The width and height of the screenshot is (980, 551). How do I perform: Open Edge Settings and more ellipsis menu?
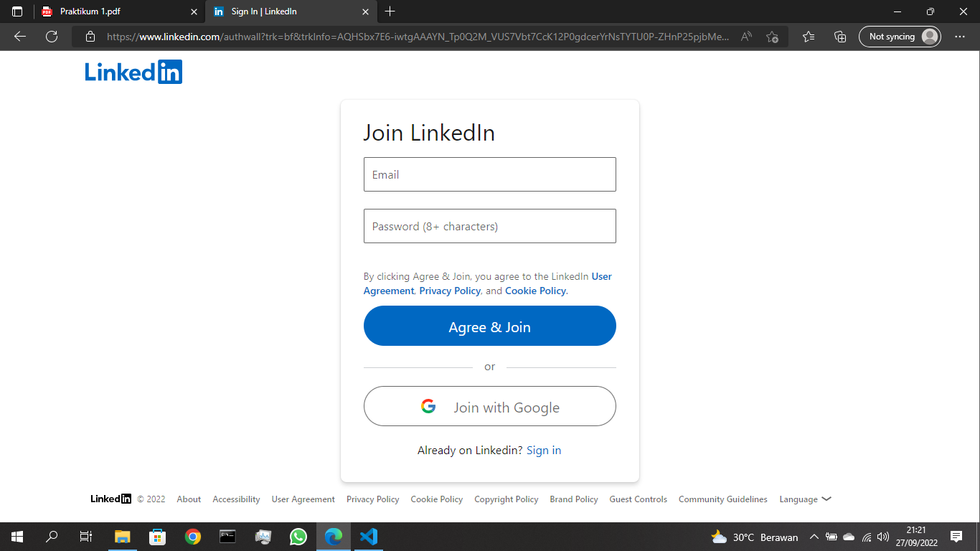[x=960, y=37]
